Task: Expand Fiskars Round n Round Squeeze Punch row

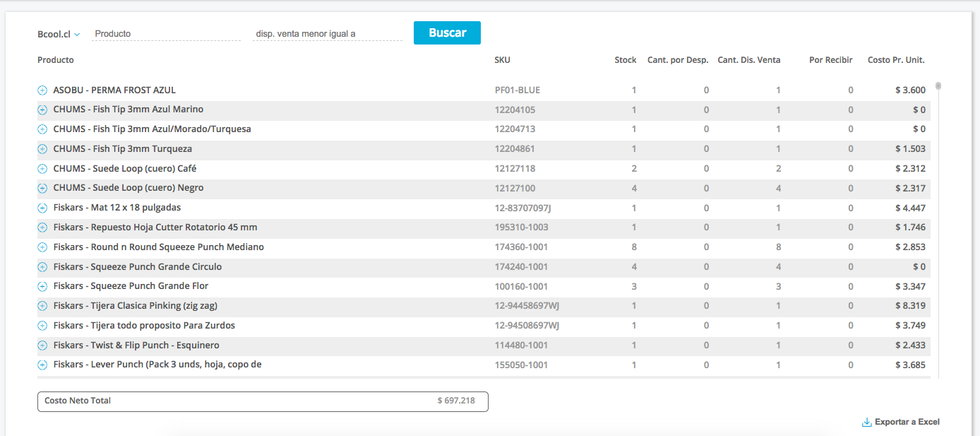Action: 42,247
